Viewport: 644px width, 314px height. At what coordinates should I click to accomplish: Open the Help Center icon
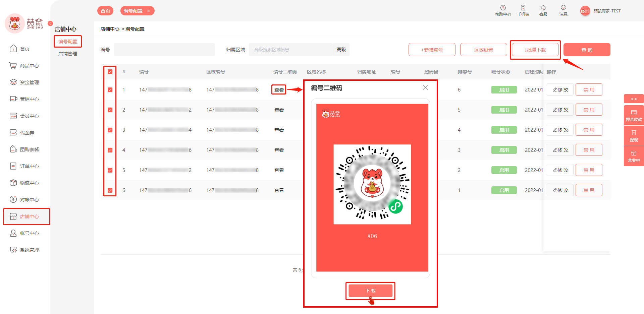coord(503,8)
